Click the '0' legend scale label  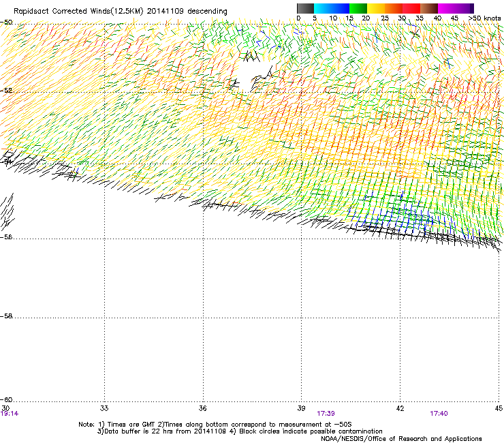pos(298,18)
